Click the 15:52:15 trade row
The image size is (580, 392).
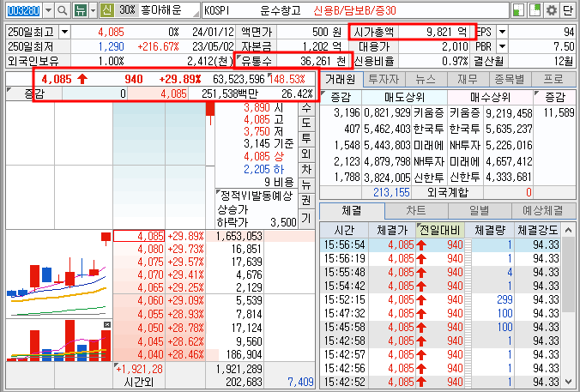click(x=440, y=299)
